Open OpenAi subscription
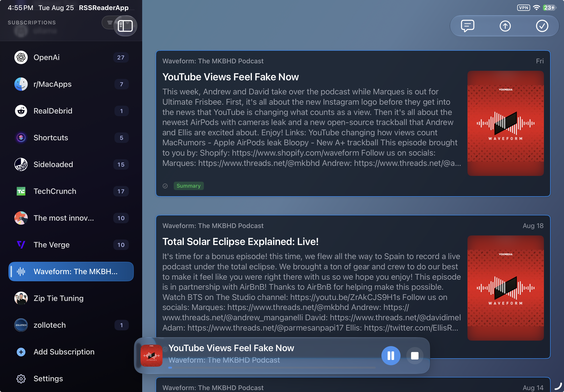This screenshot has width=564, height=392. click(x=71, y=57)
